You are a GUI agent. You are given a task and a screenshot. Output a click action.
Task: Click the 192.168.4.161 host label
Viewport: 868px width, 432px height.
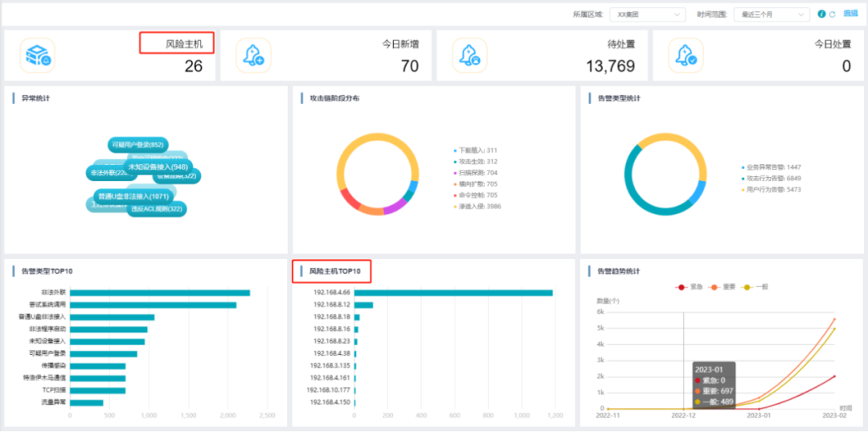pos(330,378)
